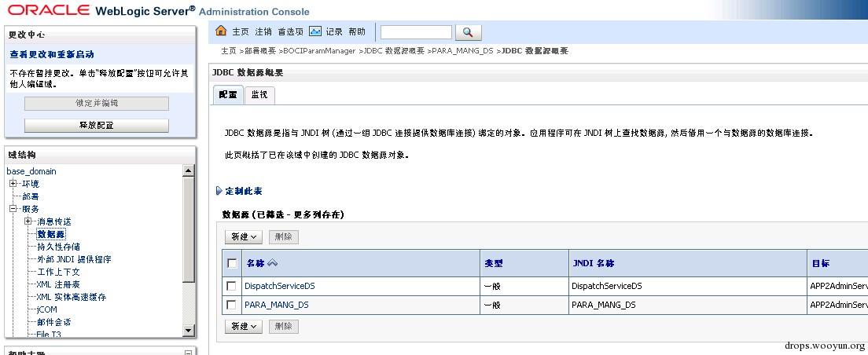The image size is (868, 355).
Task: Select XML 注册表 tree item
Action: coord(58,284)
